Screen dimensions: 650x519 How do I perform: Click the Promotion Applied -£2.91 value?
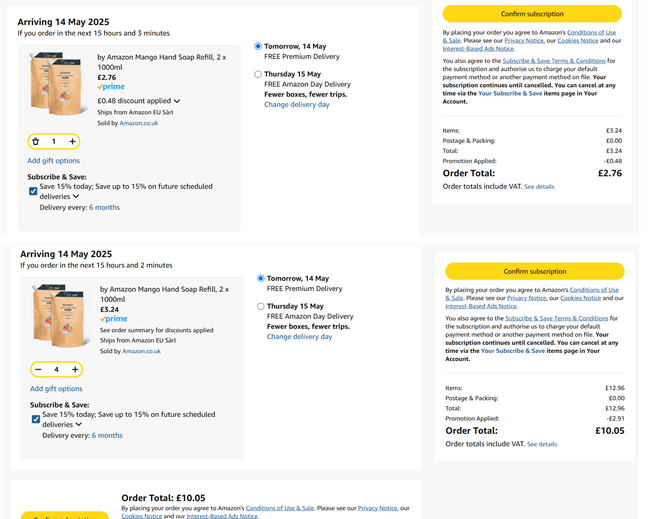(614, 418)
